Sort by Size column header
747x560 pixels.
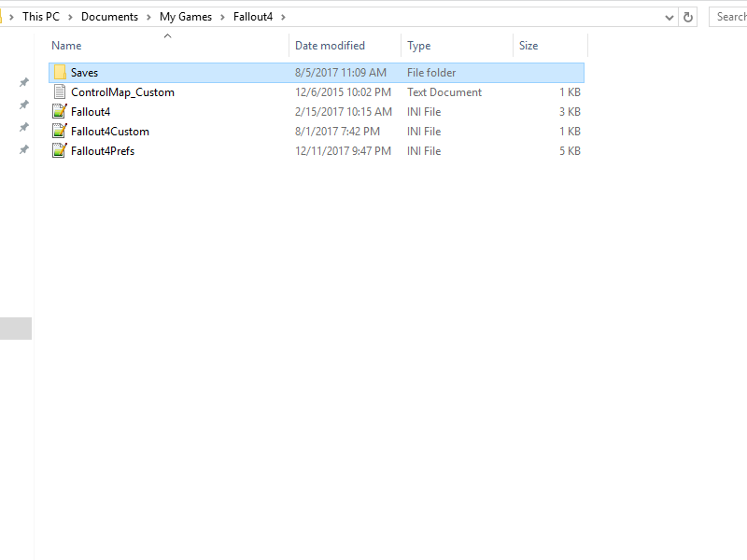click(529, 45)
